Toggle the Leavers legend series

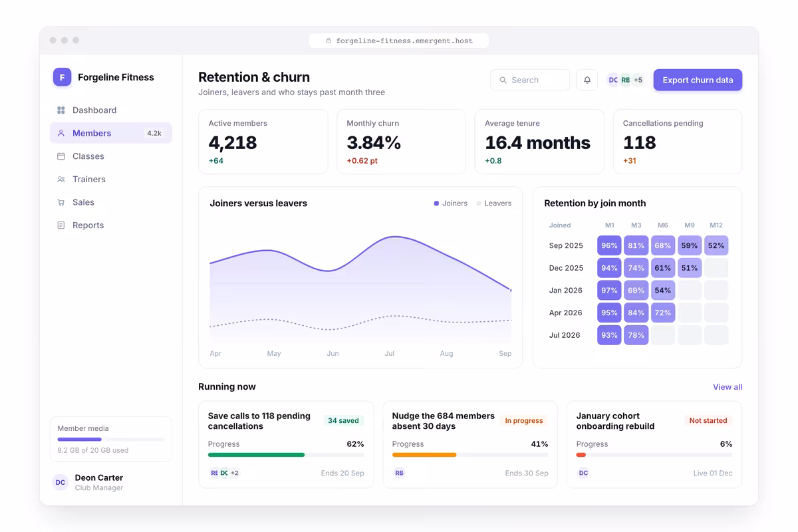click(494, 203)
